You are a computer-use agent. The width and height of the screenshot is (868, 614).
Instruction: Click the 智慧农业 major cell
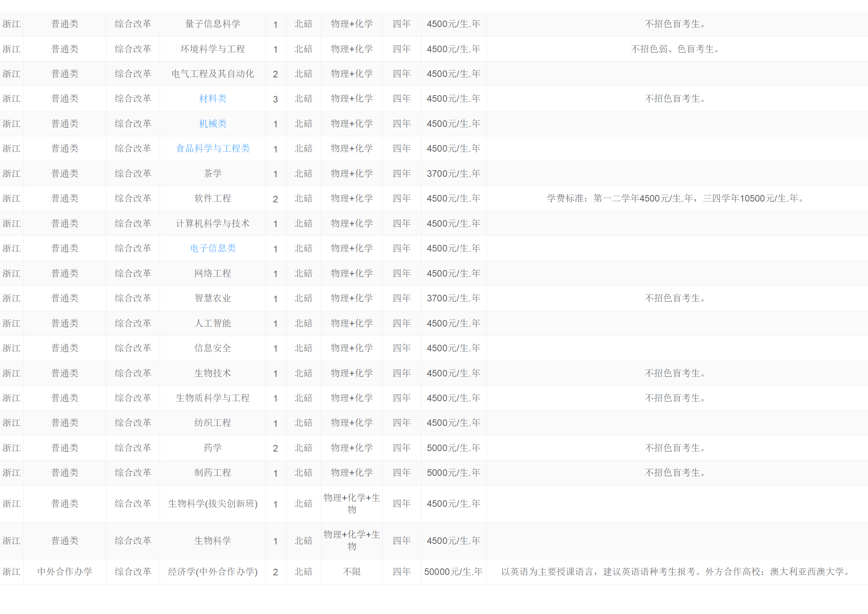tap(213, 298)
